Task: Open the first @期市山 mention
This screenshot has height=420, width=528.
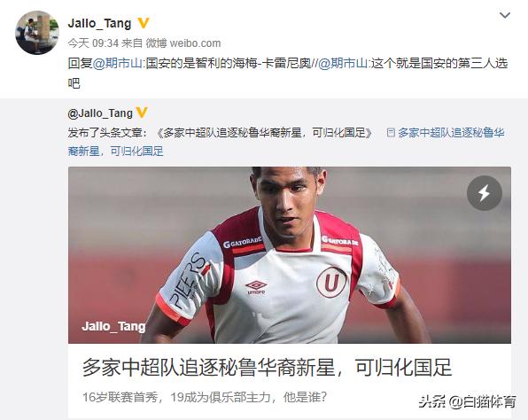Action: click(118, 63)
